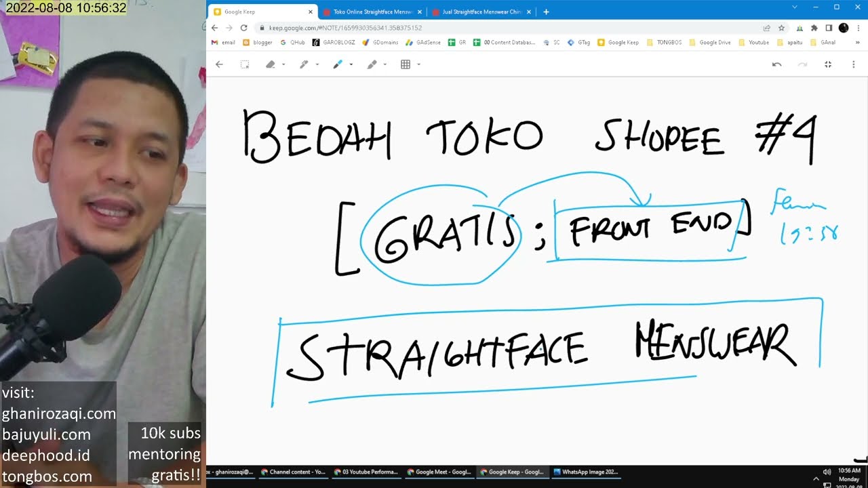Open the Chrome three-dot menu
This screenshot has width=868, height=488.
(x=859, y=28)
